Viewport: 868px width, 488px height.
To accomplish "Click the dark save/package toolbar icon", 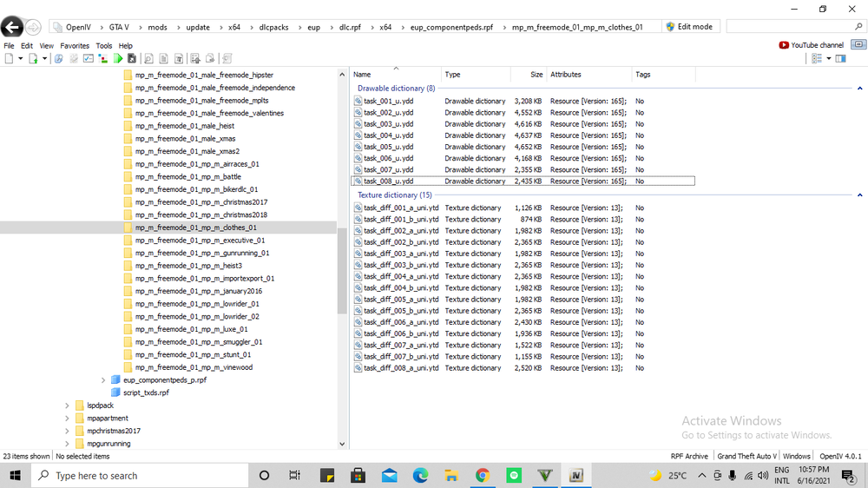I will click(x=132, y=59).
